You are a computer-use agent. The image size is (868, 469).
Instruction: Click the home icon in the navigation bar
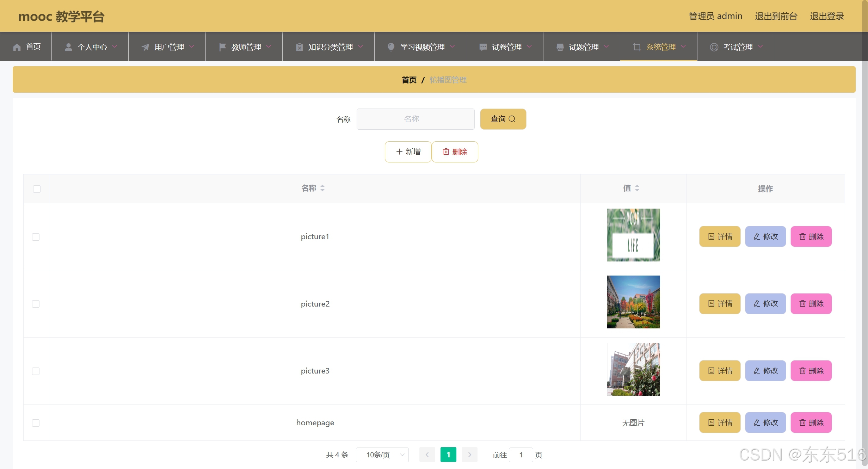point(17,47)
